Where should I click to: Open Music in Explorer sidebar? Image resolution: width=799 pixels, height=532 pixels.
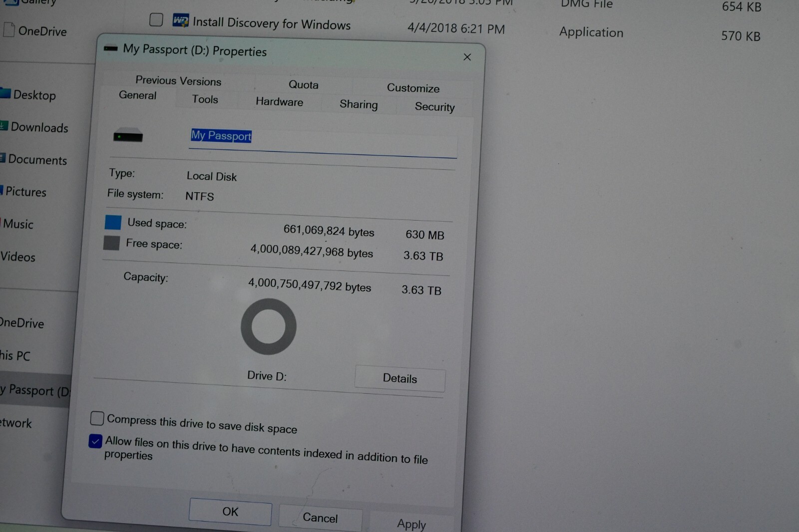point(18,224)
